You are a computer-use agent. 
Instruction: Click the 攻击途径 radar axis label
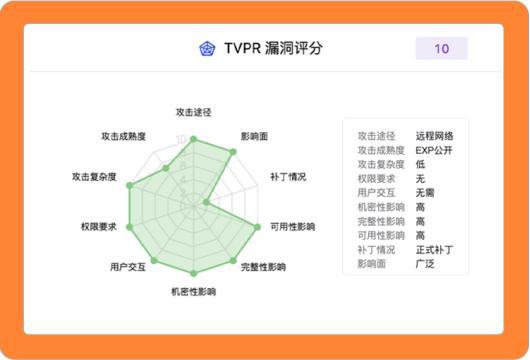194,112
